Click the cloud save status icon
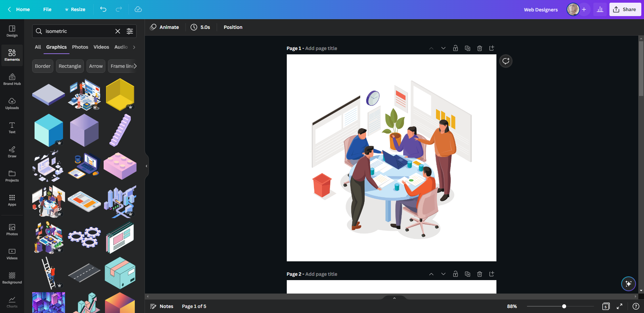Viewport: 644px width, 313px height. point(138,9)
